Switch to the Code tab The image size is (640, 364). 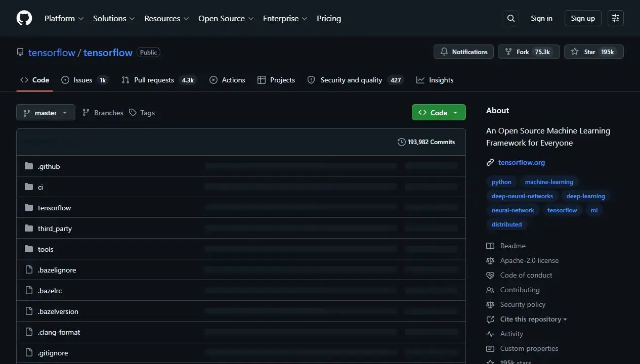(34, 80)
